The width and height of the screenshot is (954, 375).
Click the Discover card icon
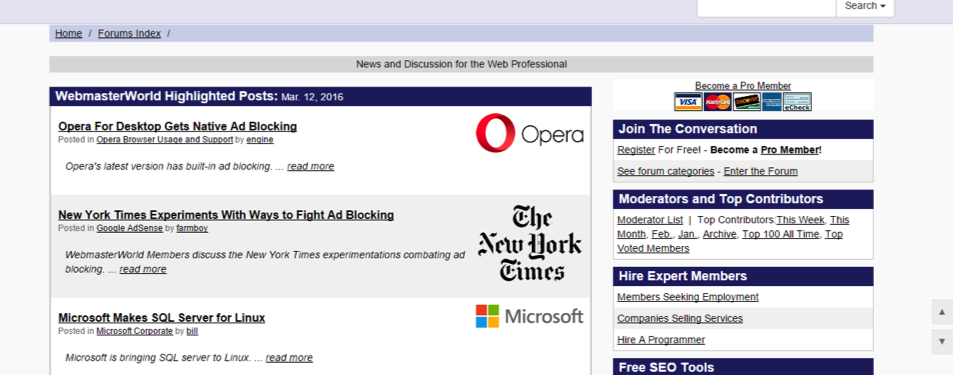point(747,102)
